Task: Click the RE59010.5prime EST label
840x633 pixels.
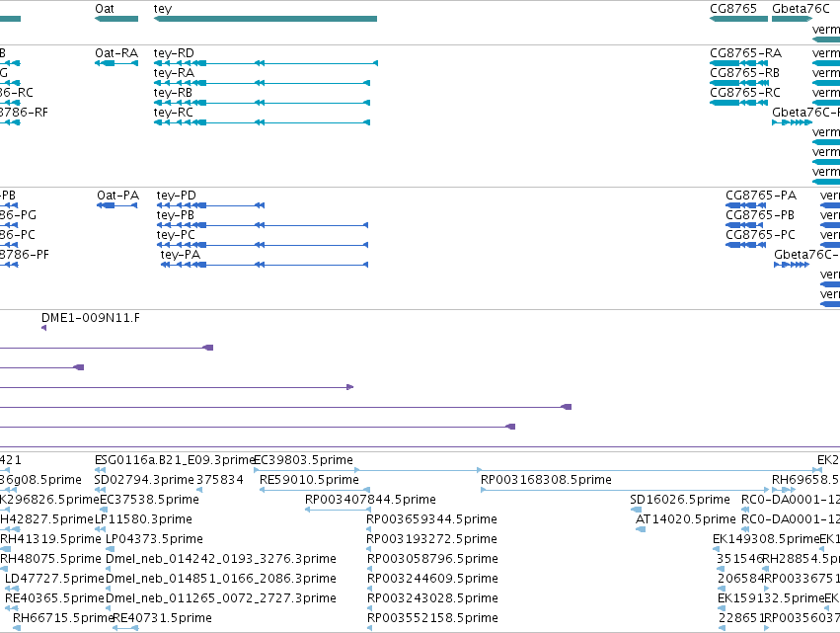Action: click(x=309, y=480)
